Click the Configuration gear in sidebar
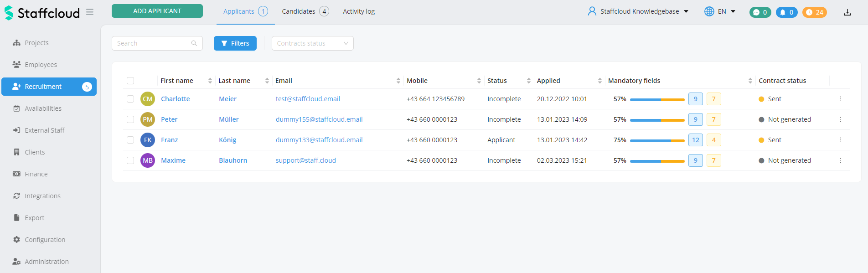The width and height of the screenshot is (868, 273). (17, 240)
